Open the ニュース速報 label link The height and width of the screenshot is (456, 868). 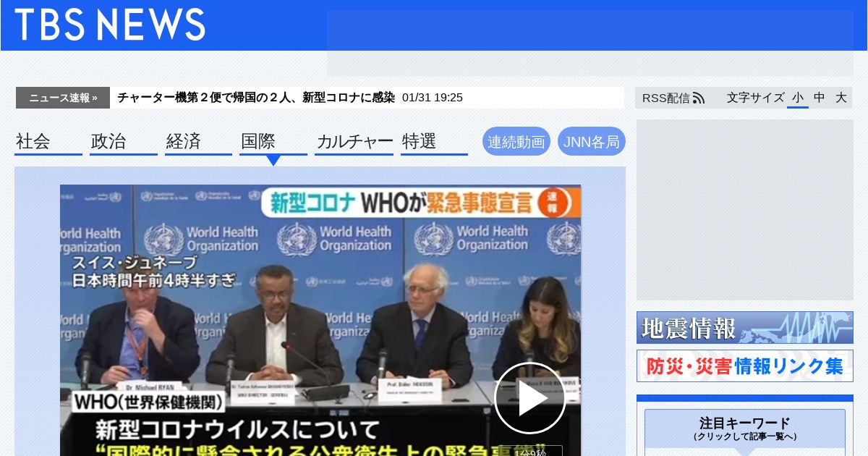[x=63, y=98]
